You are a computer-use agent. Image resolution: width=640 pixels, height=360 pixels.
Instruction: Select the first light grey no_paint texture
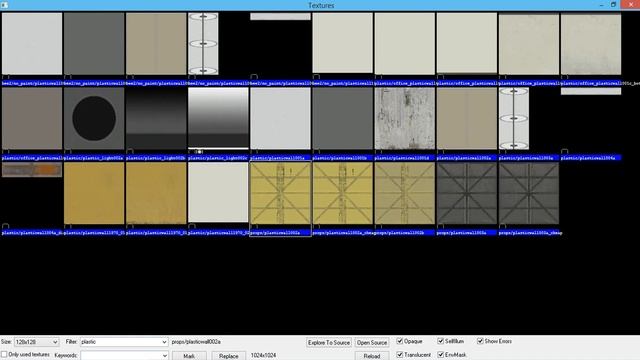[x=32, y=44]
